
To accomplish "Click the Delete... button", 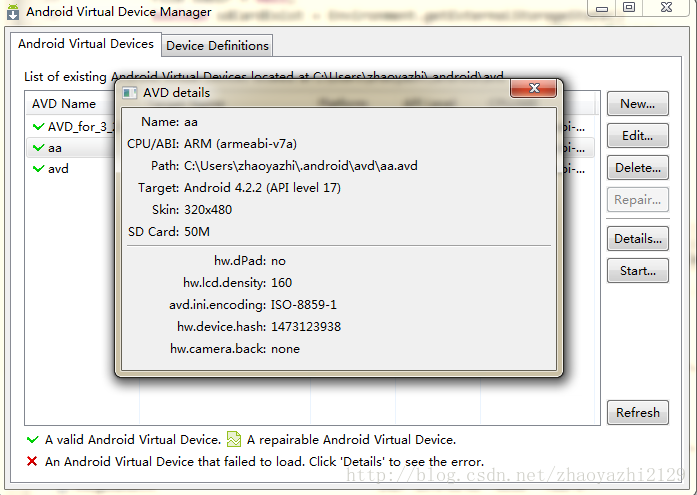I will coord(637,168).
